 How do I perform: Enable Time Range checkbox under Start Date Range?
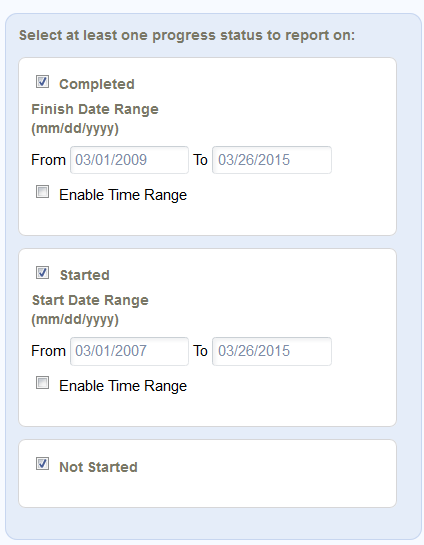pos(42,383)
